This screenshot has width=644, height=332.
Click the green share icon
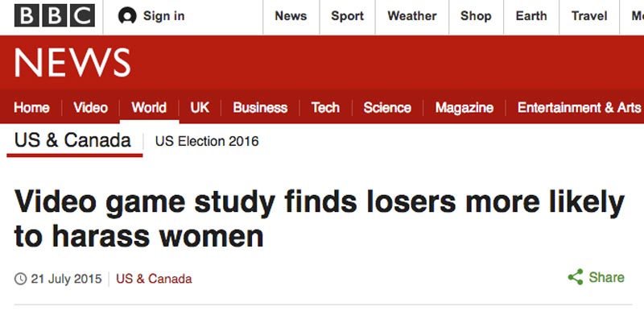[576, 277]
